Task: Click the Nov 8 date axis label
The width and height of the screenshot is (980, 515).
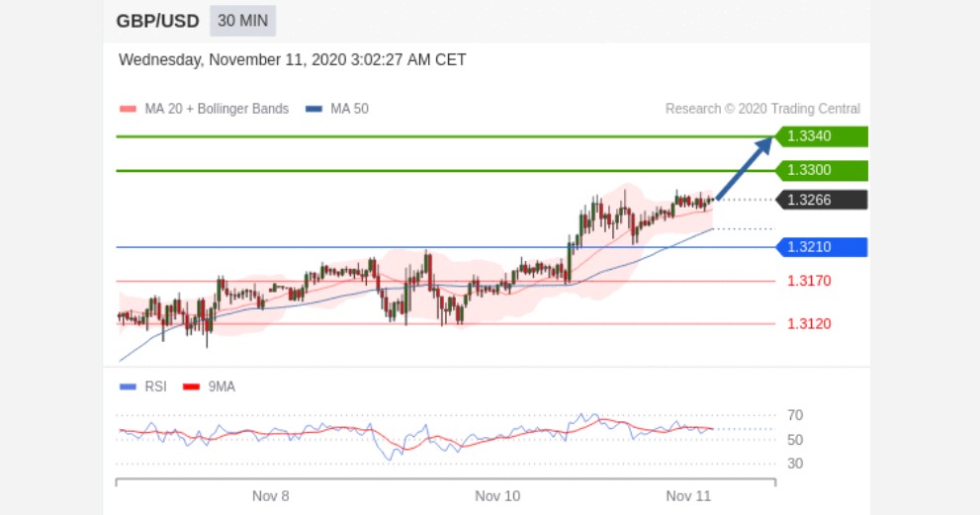Action: pyautogui.click(x=271, y=496)
